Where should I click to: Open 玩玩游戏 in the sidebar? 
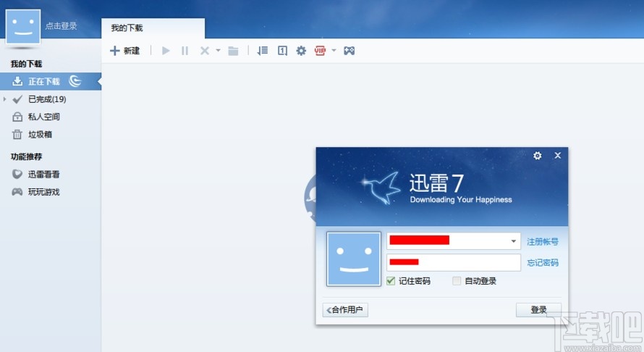[x=51, y=192]
